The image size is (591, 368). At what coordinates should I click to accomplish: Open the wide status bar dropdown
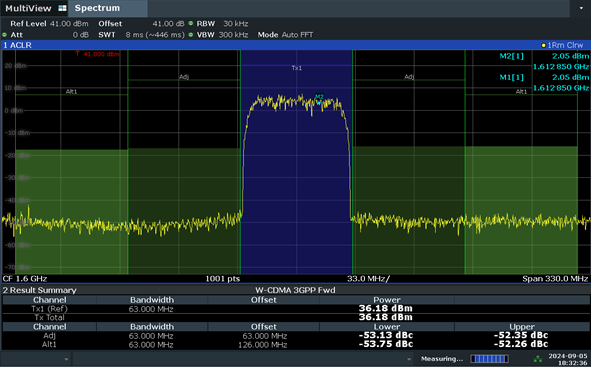(x=243, y=359)
